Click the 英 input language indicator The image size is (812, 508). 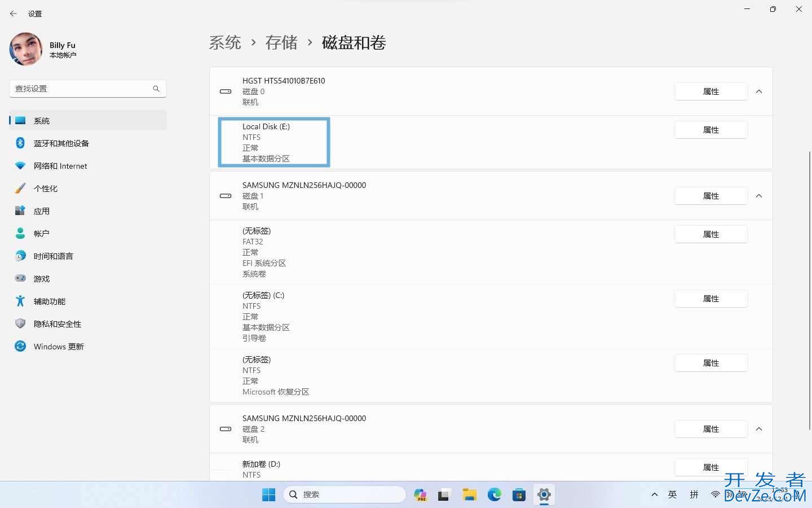click(x=672, y=494)
